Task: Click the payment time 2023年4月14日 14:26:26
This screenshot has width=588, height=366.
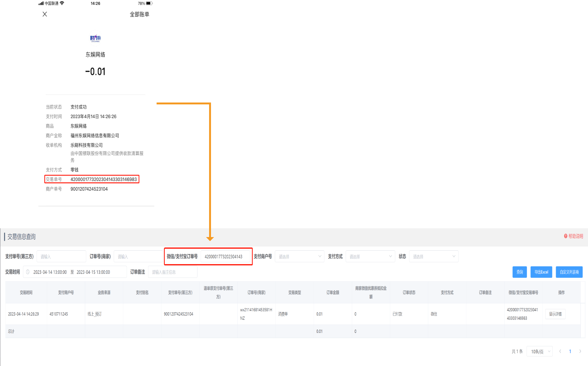Action: tap(93, 117)
